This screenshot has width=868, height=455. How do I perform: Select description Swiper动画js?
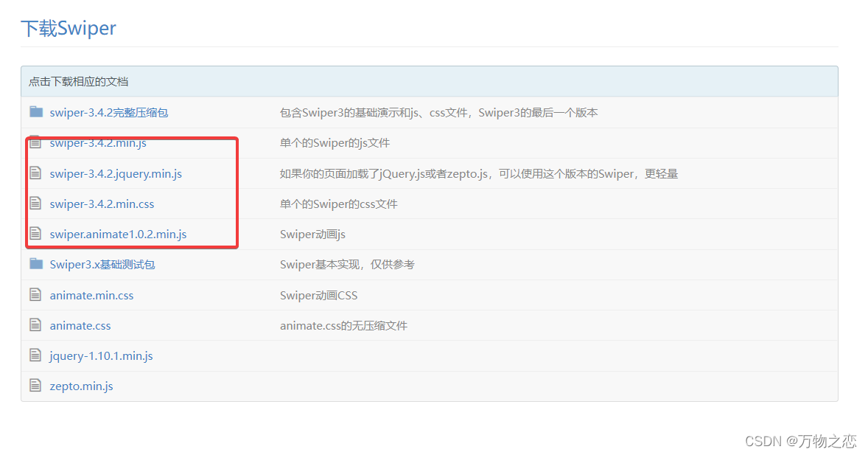[x=312, y=235]
